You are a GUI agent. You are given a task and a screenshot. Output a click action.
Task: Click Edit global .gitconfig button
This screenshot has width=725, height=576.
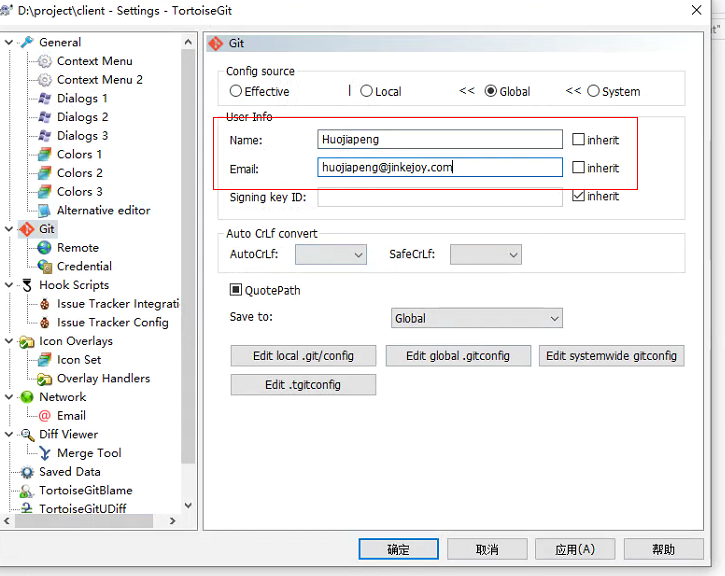[458, 356]
